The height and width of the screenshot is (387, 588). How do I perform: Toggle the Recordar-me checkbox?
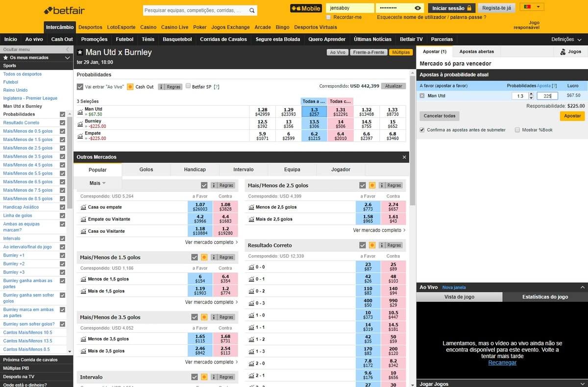coord(328,17)
